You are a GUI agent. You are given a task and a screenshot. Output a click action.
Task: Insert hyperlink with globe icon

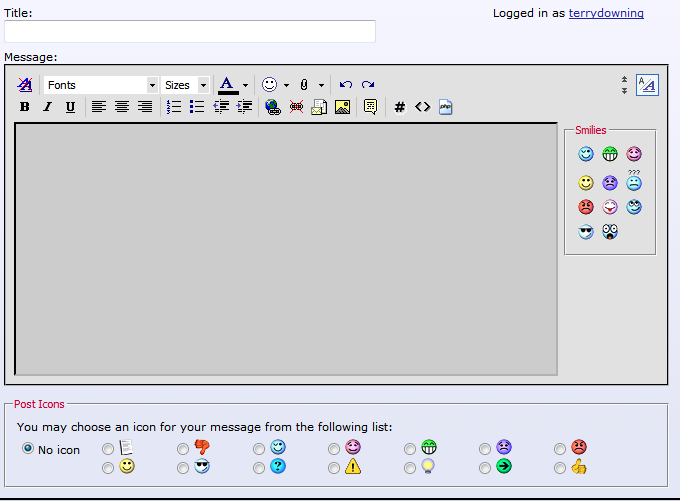point(273,107)
